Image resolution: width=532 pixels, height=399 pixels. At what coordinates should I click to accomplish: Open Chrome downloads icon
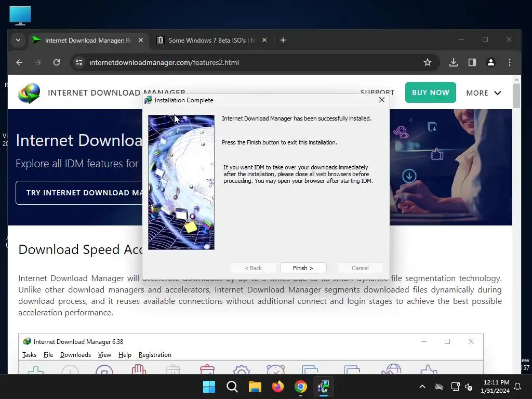pyautogui.click(x=453, y=62)
